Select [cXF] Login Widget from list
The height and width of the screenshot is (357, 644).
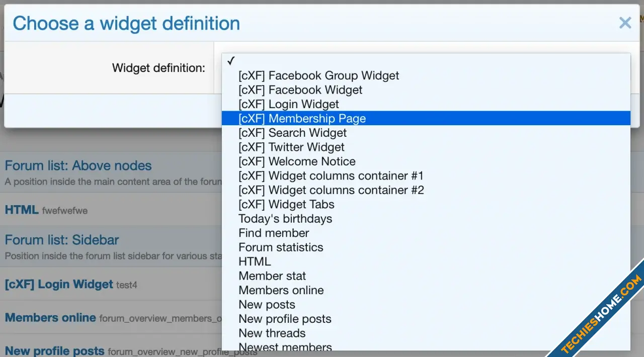426,104
